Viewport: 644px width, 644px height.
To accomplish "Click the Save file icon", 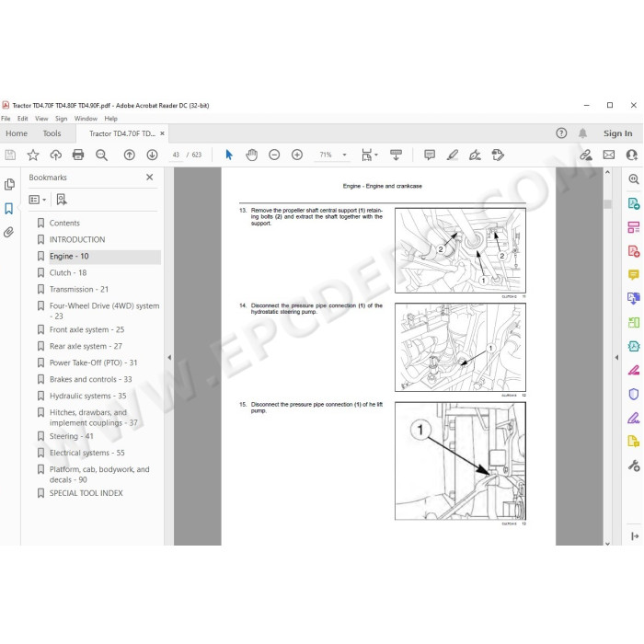I will (10, 155).
